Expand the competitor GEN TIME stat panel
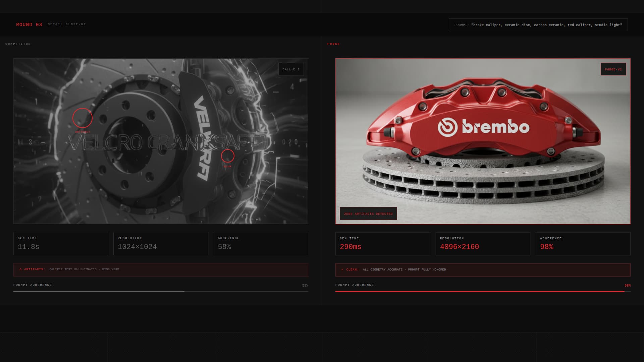644x362 pixels. 60,244
